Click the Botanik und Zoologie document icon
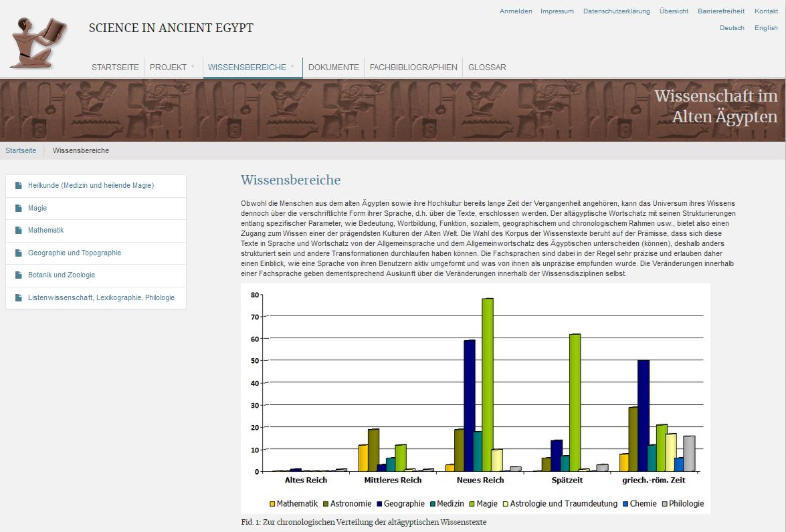Image resolution: width=786 pixels, height=532 pixels. point(17,275)
